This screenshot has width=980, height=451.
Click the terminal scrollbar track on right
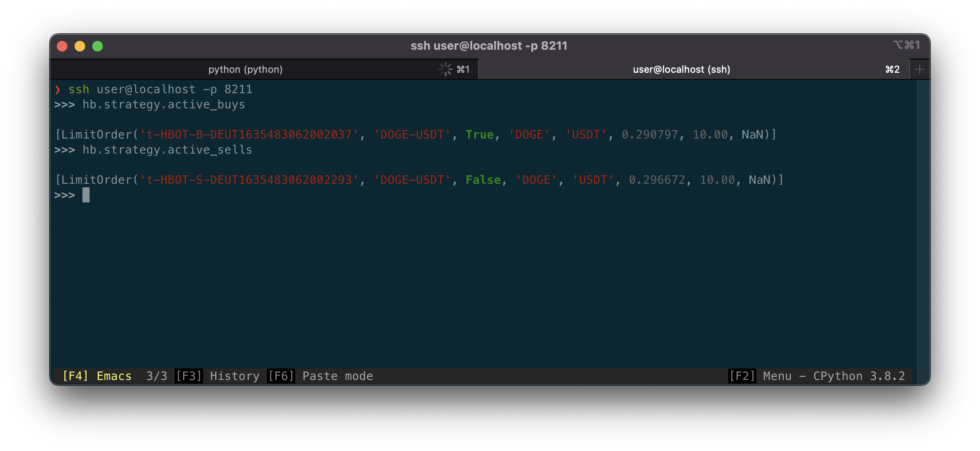[x=923, y=222]
